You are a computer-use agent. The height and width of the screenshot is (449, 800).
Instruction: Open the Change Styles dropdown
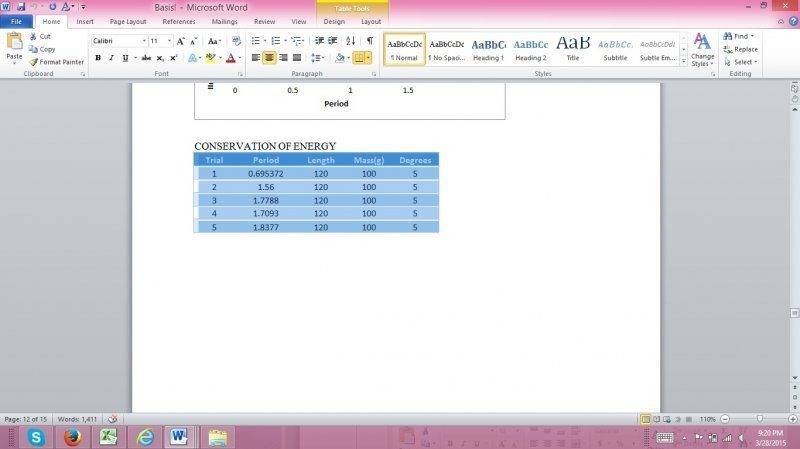pyautogui.click(x=702, y=48)
